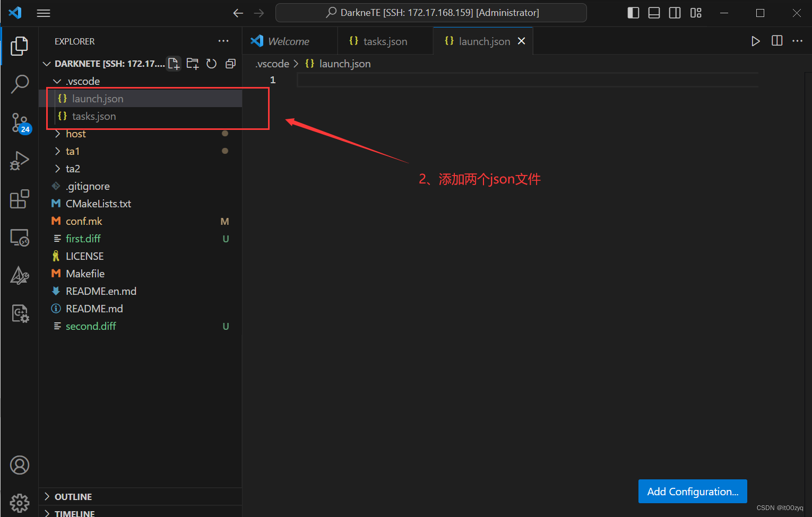
Task: Open the Search view in activity bar
Action: 19,84
